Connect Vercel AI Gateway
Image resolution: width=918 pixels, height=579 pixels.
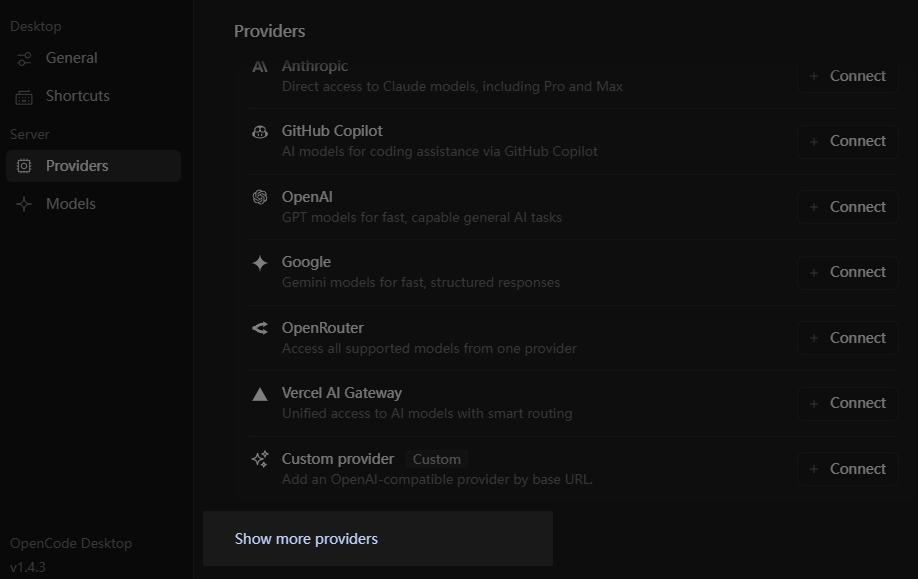847,403
